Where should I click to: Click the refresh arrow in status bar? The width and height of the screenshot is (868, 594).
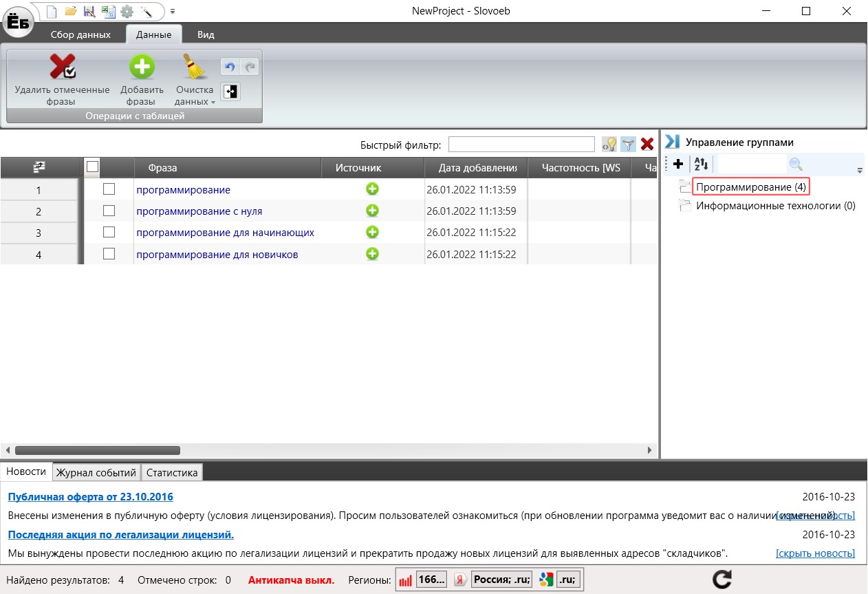click(x=721, y=580)
